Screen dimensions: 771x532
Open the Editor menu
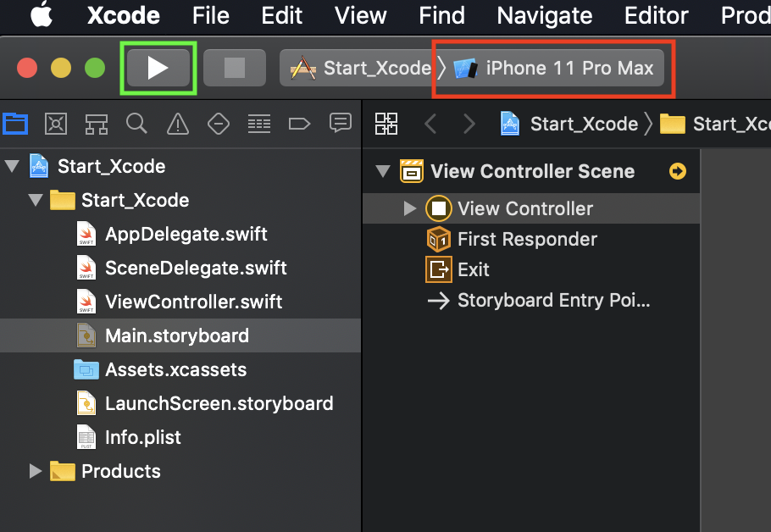point(656,15)
